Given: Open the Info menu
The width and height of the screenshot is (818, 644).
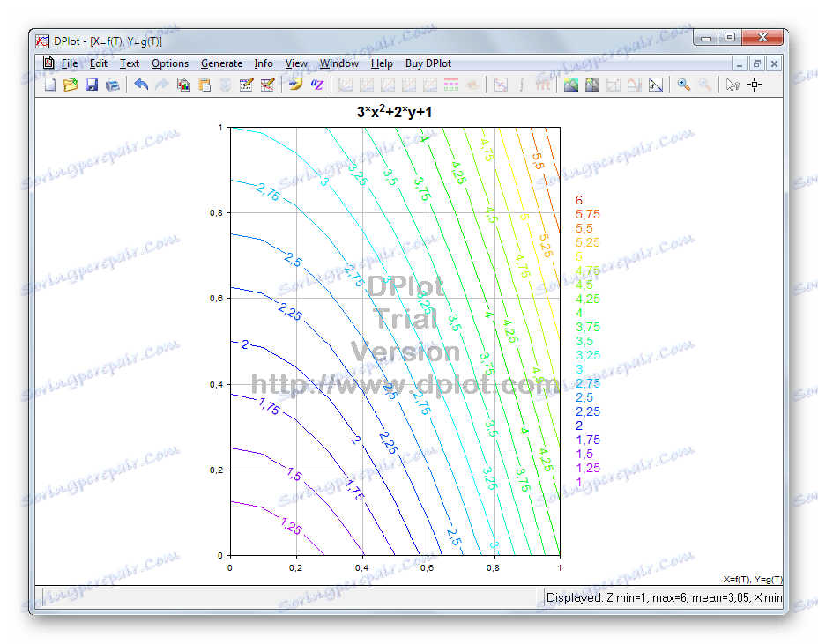Looking at the screenshot, I should click(x=264, y=63).
